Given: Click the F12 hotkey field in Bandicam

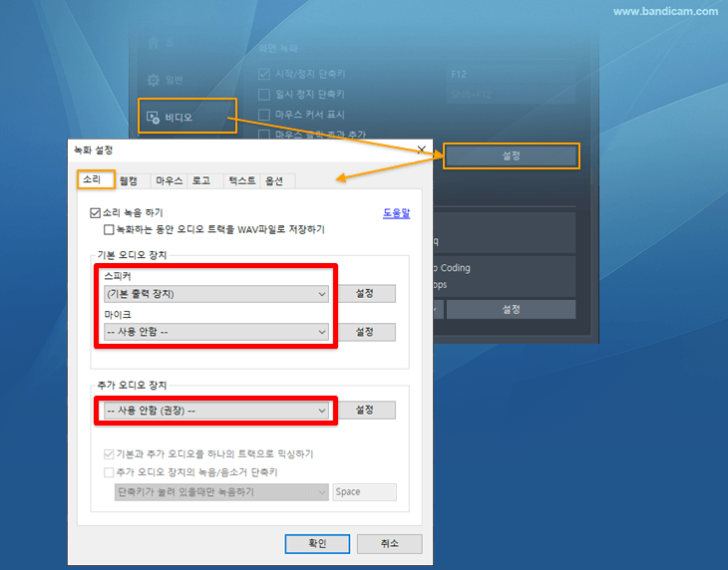Looking at the screenshot, I should (511, 74).
